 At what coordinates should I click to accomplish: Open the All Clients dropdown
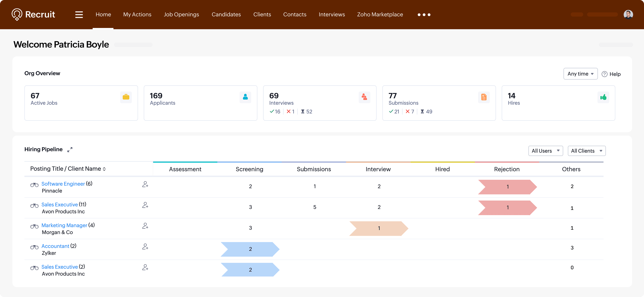pos(586,151)
